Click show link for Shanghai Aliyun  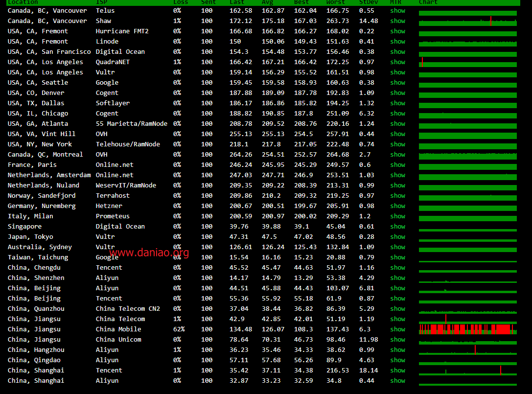(x=397, y=380)
